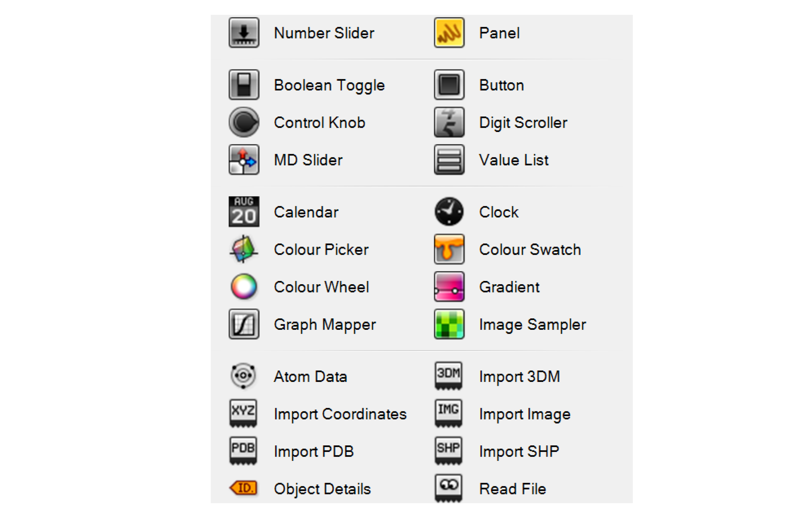Choose the Graph Mapper menu entry

click(324, 324)
